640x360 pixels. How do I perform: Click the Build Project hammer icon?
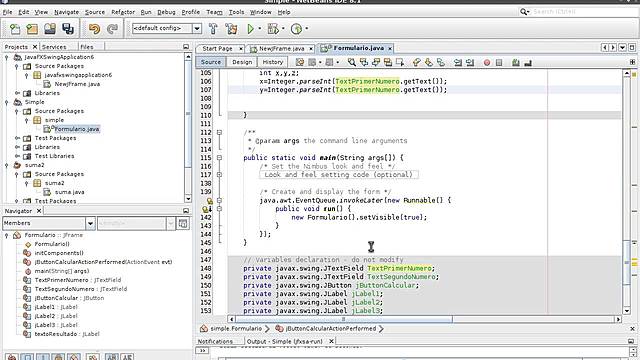tap(213, 29)
